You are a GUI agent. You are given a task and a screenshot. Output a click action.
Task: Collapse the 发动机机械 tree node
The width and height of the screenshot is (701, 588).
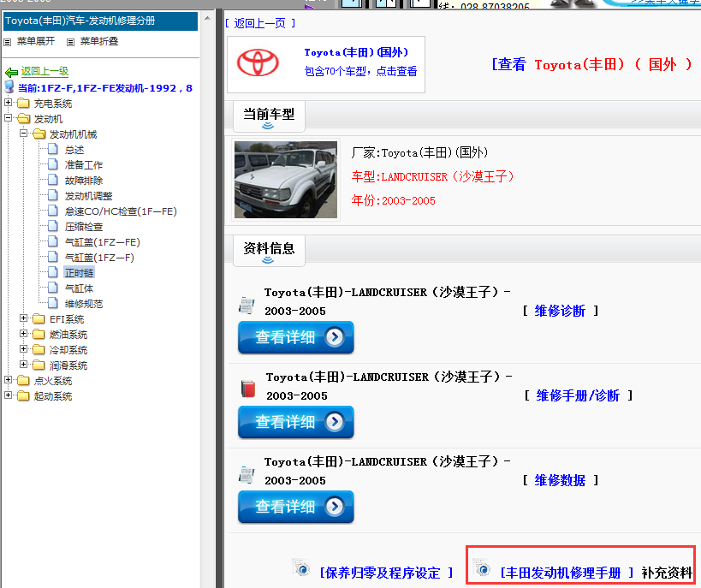pyautogui.click(x=24, y=134)
